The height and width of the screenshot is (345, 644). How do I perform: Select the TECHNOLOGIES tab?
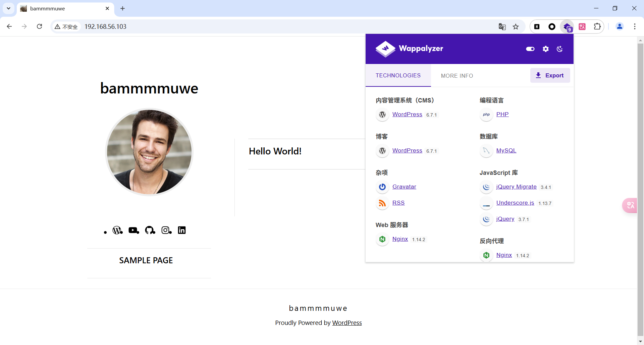pyautogui.click(x=398, y=75)
